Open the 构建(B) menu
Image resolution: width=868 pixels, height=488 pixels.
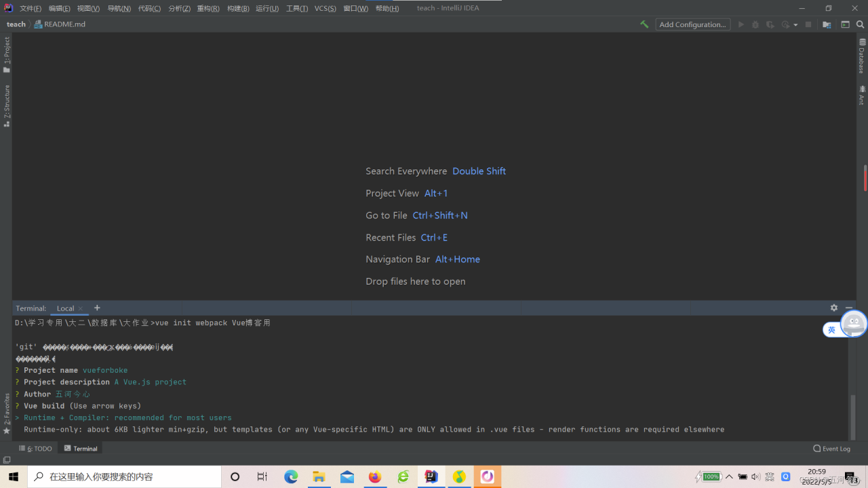tap(238, 8)
